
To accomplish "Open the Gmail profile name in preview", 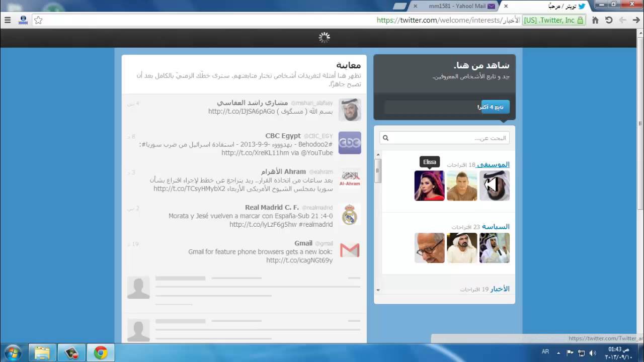I will (x=303, y=243).
